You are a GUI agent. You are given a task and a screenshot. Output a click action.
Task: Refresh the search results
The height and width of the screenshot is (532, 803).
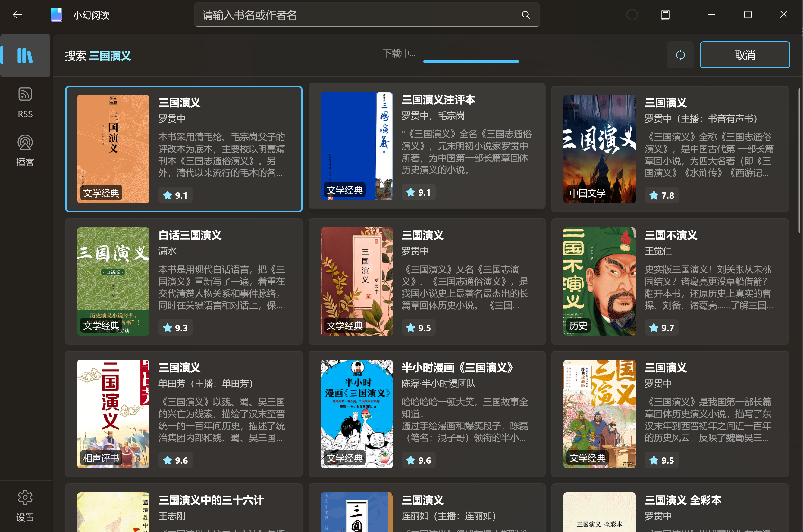(680, 55)
